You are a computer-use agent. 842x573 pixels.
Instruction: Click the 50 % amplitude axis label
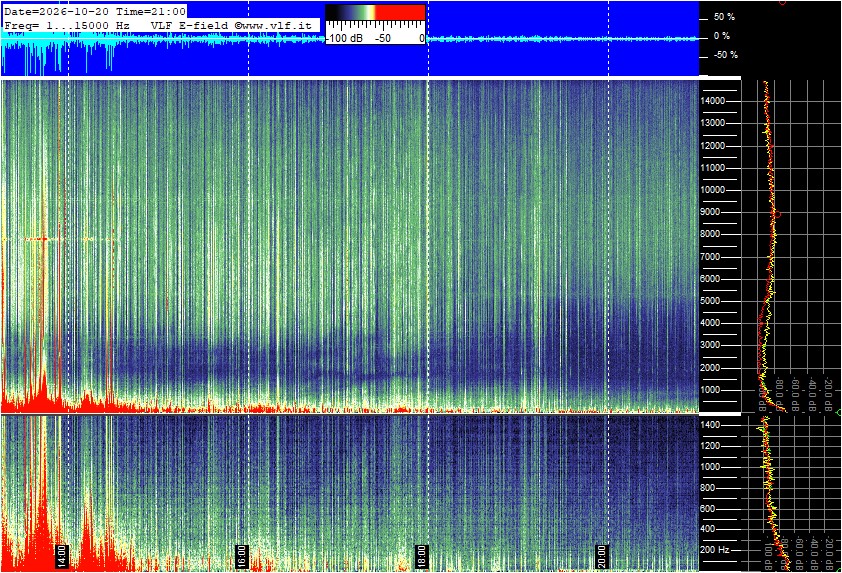pyautogui.click(x=724, y=17)
